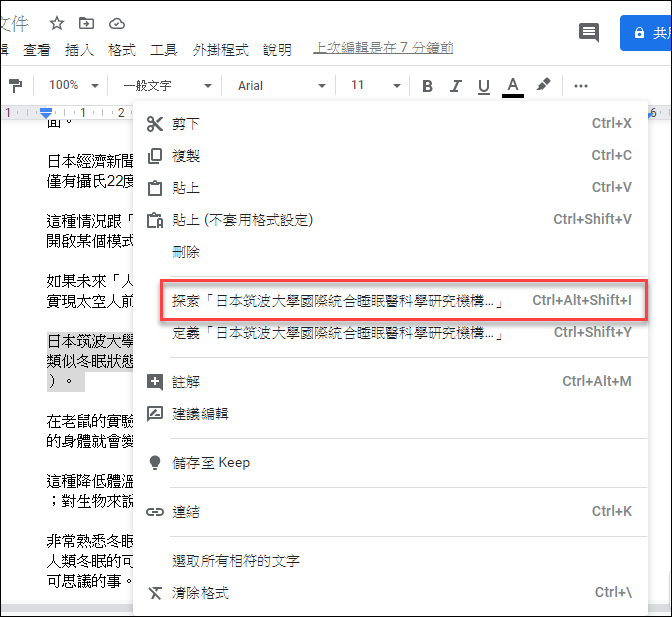Click the highlighted text 日本筑波大學 in document

click(x=90, y=341)
